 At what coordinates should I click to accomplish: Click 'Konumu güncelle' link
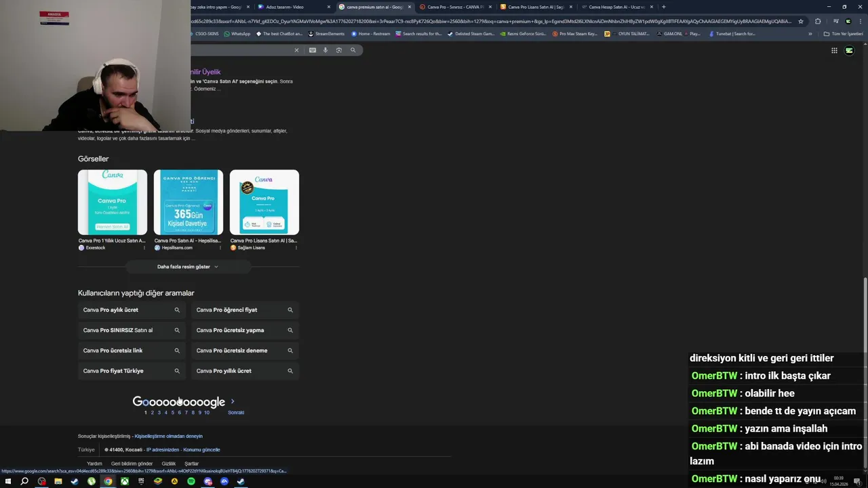pos(201,450)
